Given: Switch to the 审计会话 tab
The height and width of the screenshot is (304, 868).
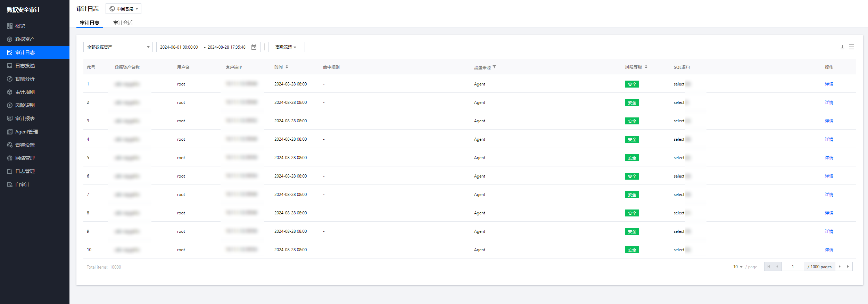Looking at the screenshot, I should pyautogui.click(x=123, y=23).
